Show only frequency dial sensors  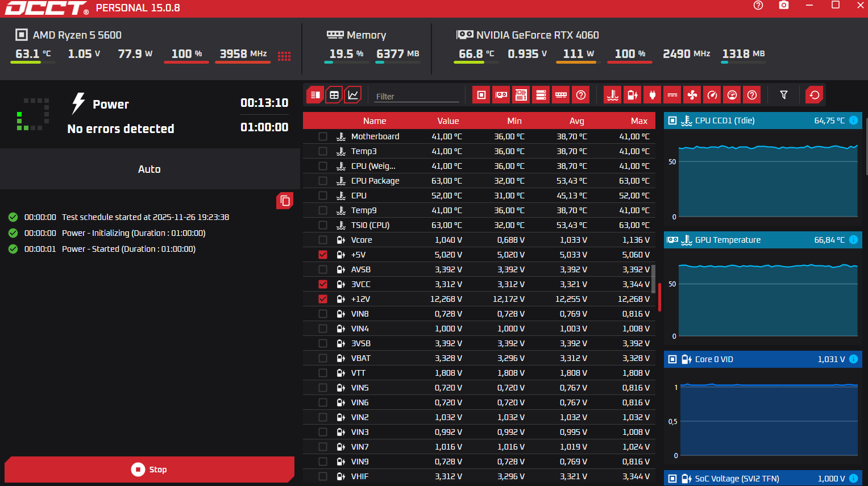(x=732, y=95)
